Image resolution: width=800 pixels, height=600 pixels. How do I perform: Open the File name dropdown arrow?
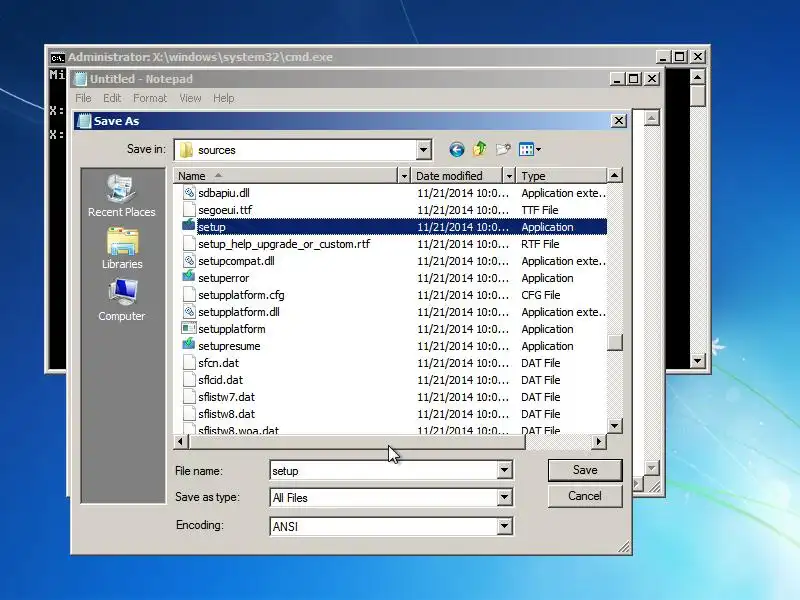click(x=504, y=470)
